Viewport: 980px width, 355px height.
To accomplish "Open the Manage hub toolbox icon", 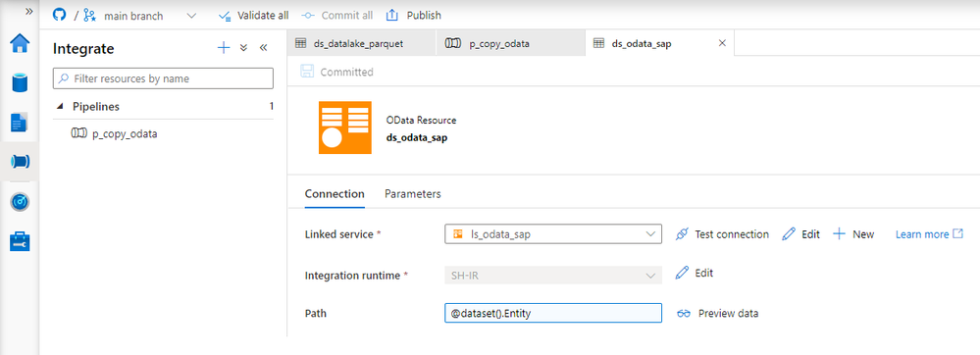I will click(20, 241).
